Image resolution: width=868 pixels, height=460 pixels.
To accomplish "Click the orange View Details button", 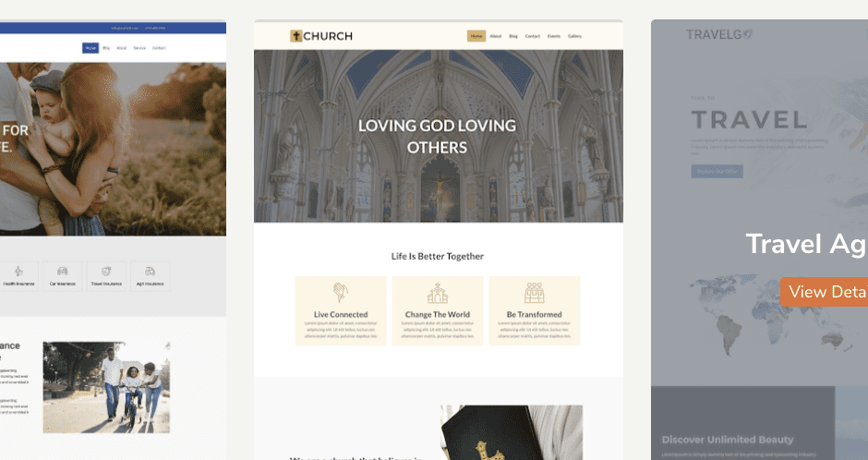I will (825, 292).
